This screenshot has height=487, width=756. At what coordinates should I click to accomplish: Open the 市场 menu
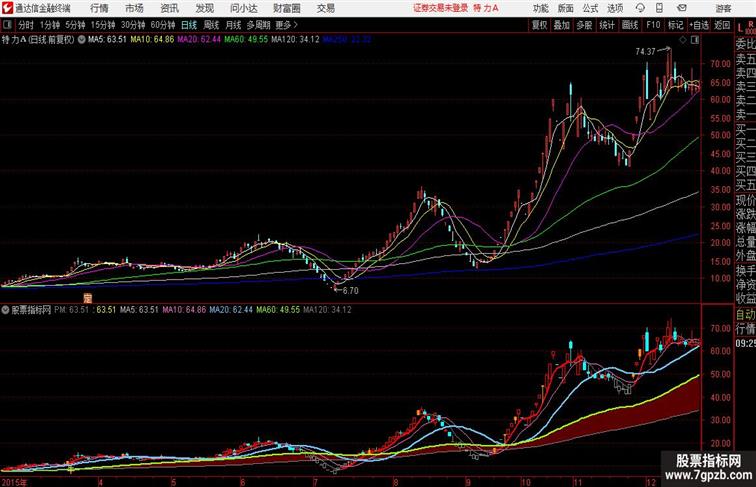tap(134, 8)
